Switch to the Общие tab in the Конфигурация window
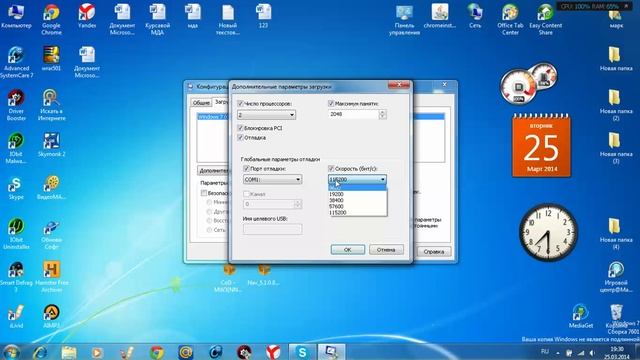 pyautogui.click(x=201, y=103)
